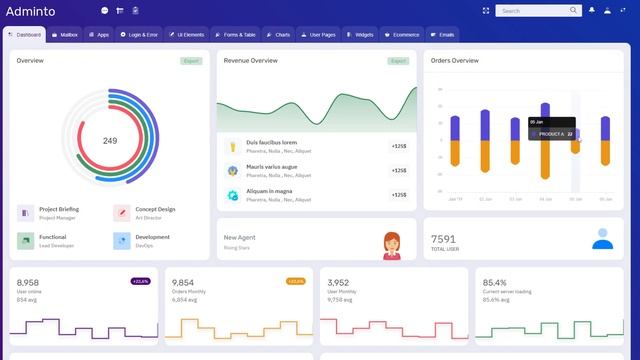The image size is (640, 360).
Task: Open the User Pages tab
Action: [318, 35]
